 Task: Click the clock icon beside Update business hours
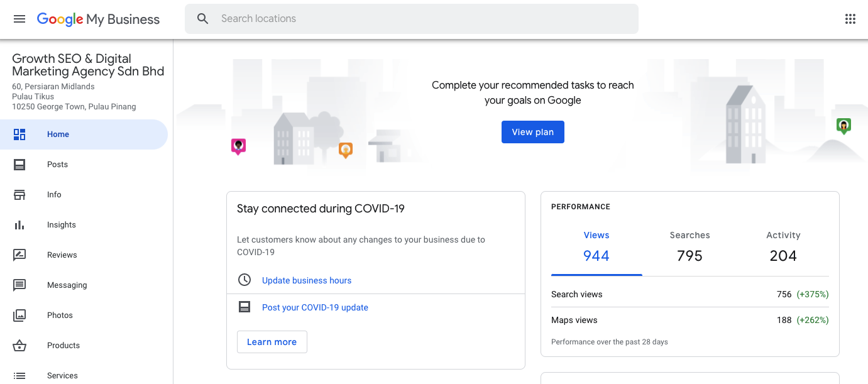[244, 280]
